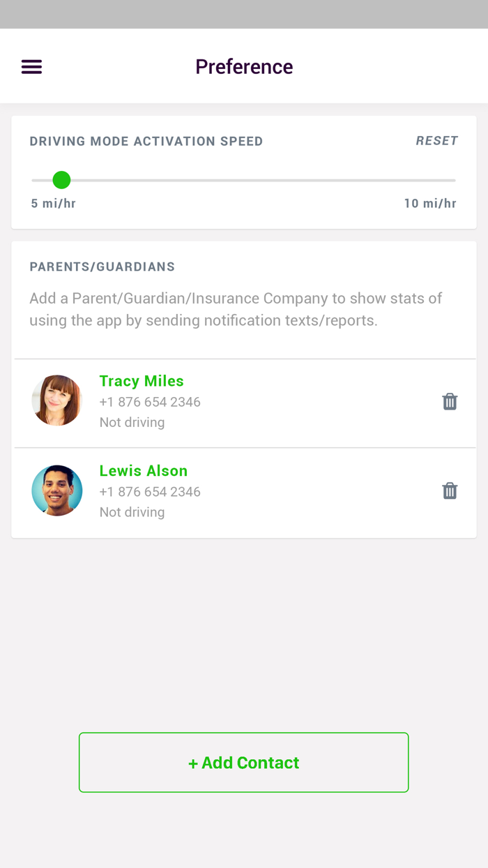
Task: Click the RESET link for activation speed
Action: coord(437,140)
